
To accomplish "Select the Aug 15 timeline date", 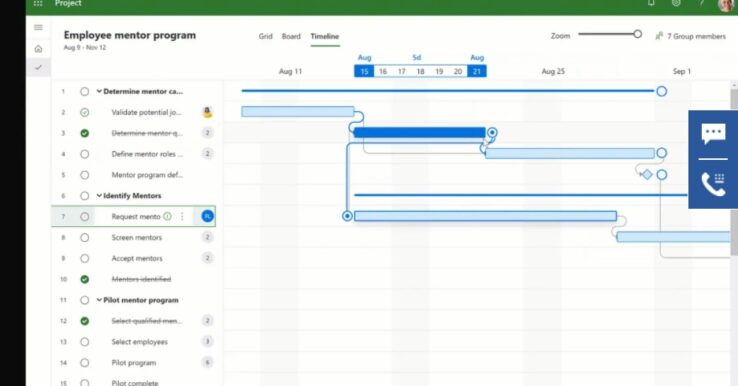I will (x=364, y=72).
